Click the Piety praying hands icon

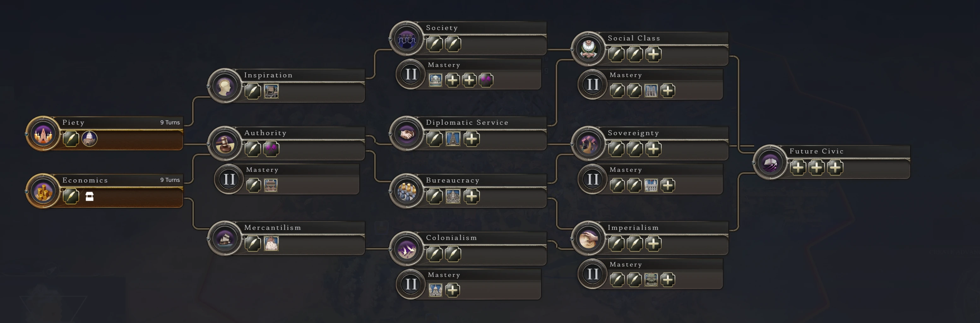coord(43,134)
